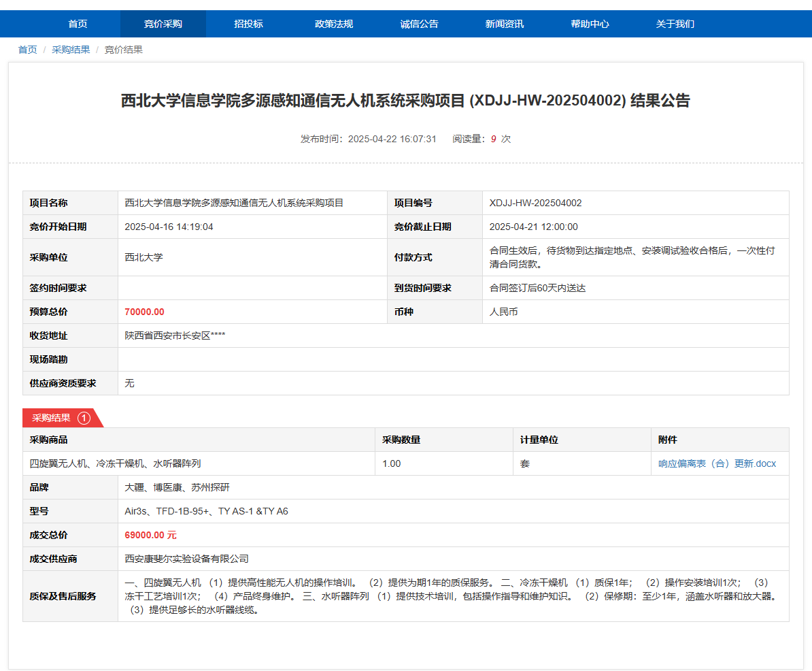
Task: Go to the 招投标 section
Action: [248, 24]
